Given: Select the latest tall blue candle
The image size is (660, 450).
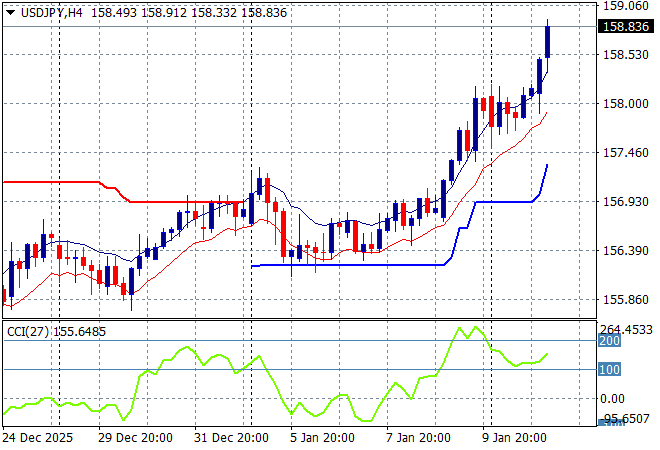Looking at the screenshot, I should [x=547, y=42].
